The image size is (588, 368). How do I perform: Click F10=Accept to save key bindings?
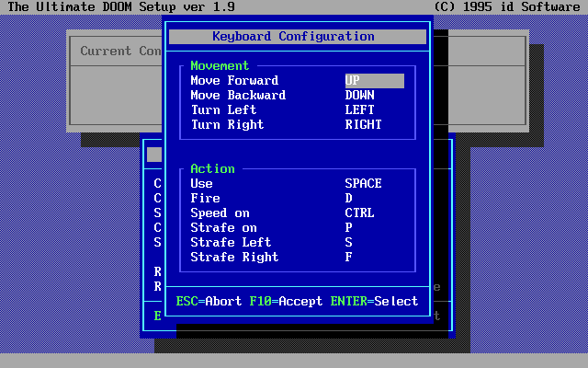tap(286, 301)
